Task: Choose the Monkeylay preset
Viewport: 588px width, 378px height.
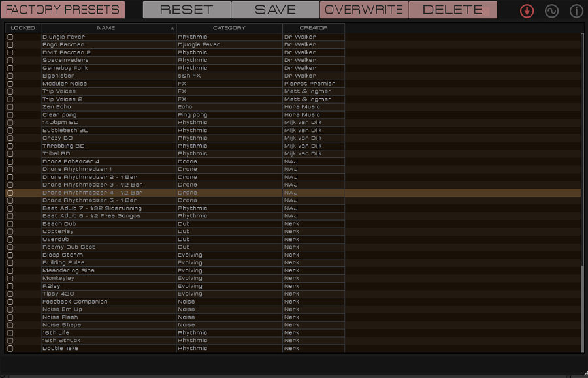Action: pos(58,278)
